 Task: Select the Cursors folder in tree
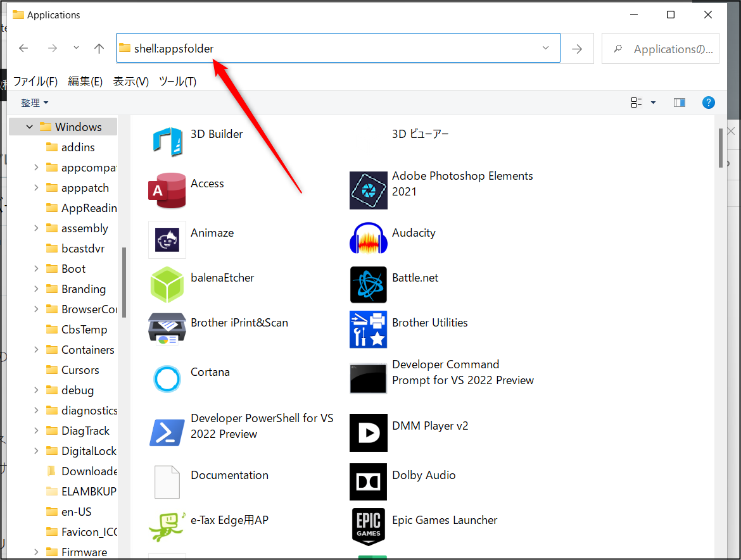point(72,370)
